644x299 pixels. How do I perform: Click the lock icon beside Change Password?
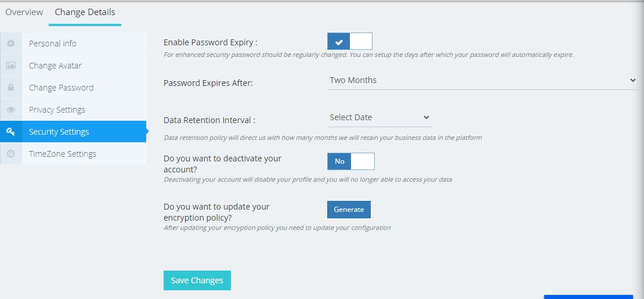(x=10, y=88)
